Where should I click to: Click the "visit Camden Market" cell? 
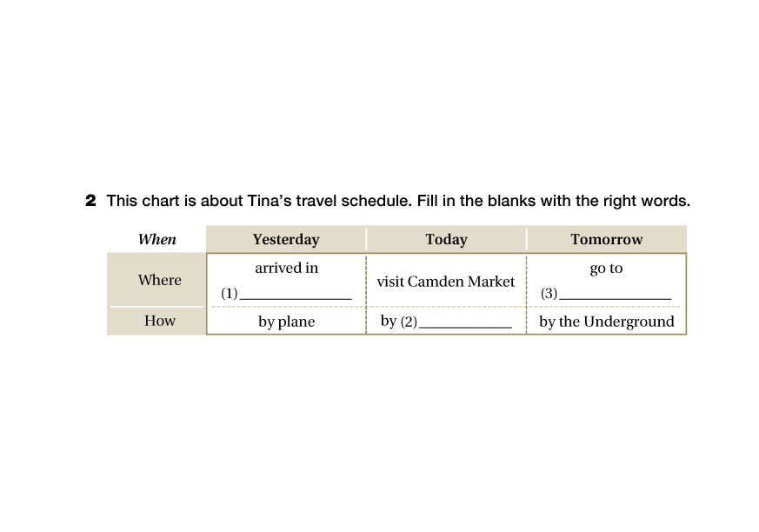point(446,282)
